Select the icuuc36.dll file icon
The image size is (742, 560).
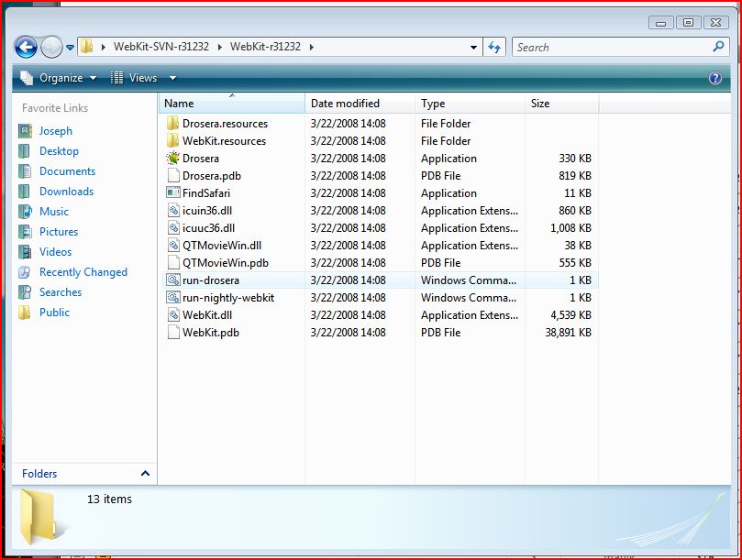click(173, 228)
